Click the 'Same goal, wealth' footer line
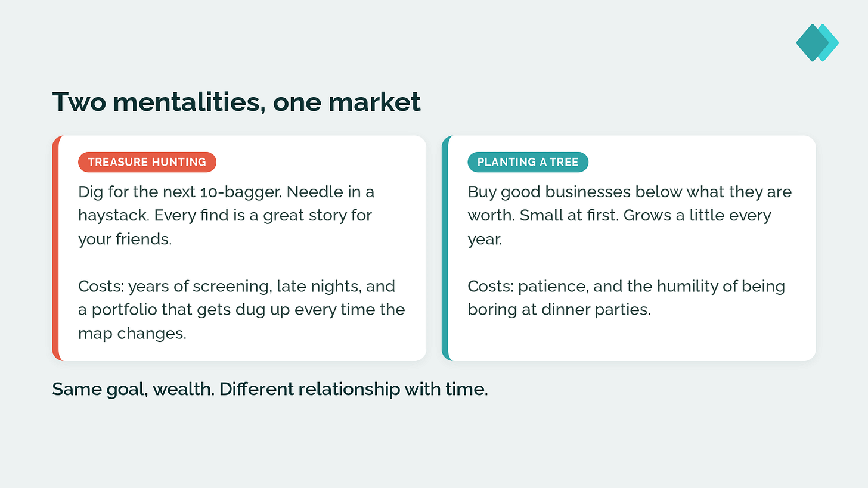Viewport: 868px width, 488px height. (270, 389)
